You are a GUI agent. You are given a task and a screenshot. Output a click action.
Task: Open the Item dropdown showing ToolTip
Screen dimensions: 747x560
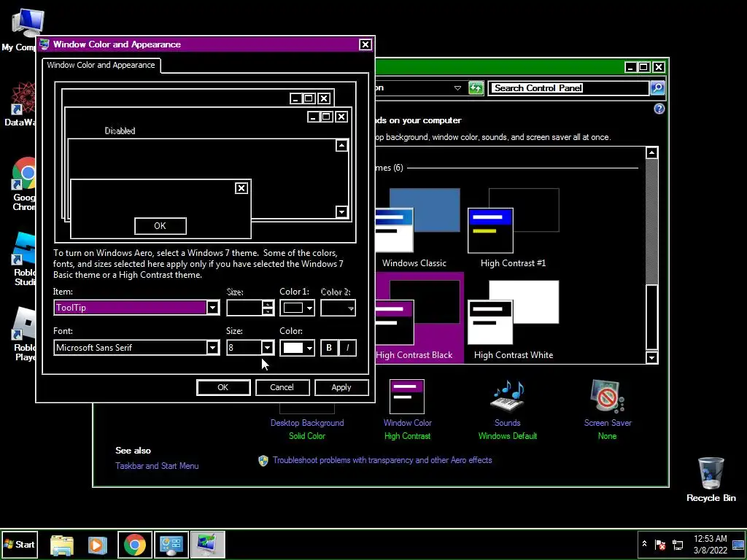pos(212,308)
